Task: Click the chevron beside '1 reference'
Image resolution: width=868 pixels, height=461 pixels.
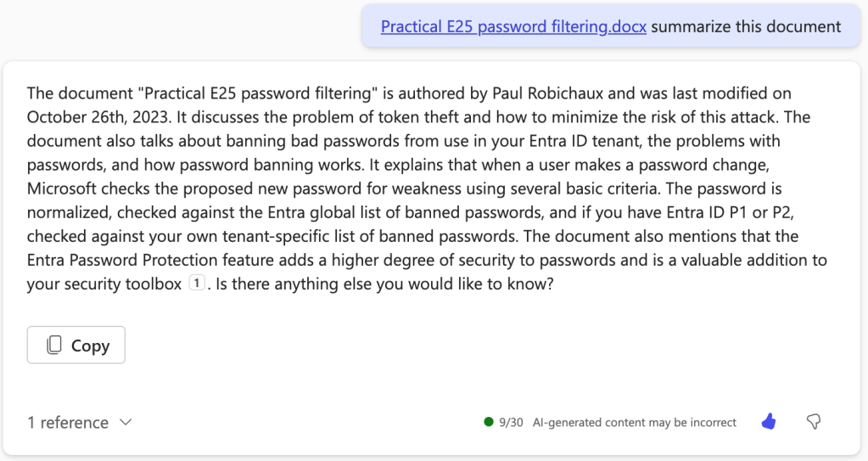Action: [126, 423]
